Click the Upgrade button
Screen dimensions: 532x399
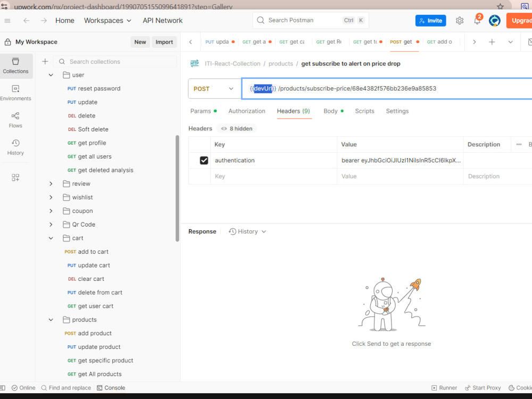[519, 21]
